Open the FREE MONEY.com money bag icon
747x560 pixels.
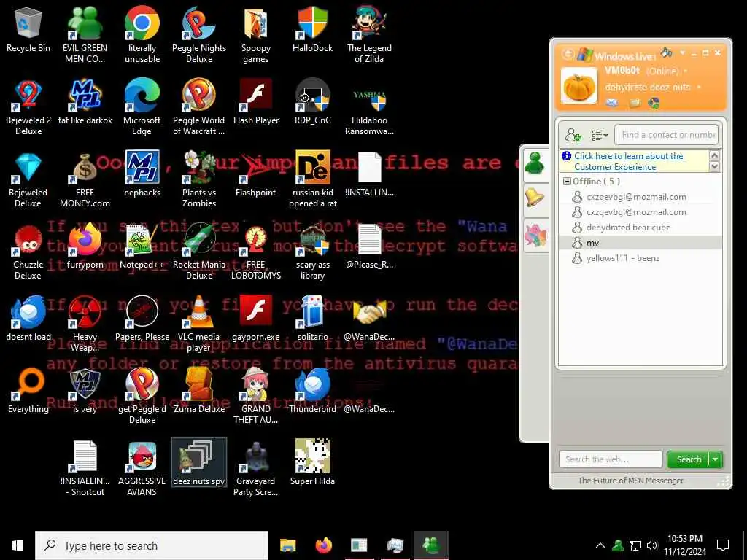(x=85, y=179)
